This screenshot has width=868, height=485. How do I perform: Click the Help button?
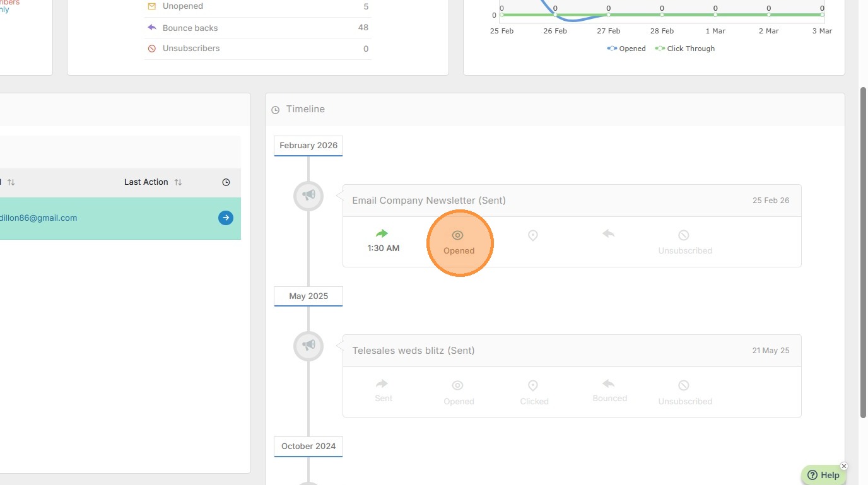click(824, 475)
